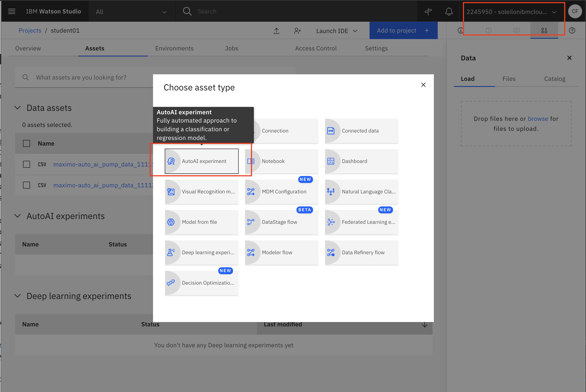Choose the Model from file asset
Image resolution: width=586 pixels, height=392 pixels.
point(201,222)
